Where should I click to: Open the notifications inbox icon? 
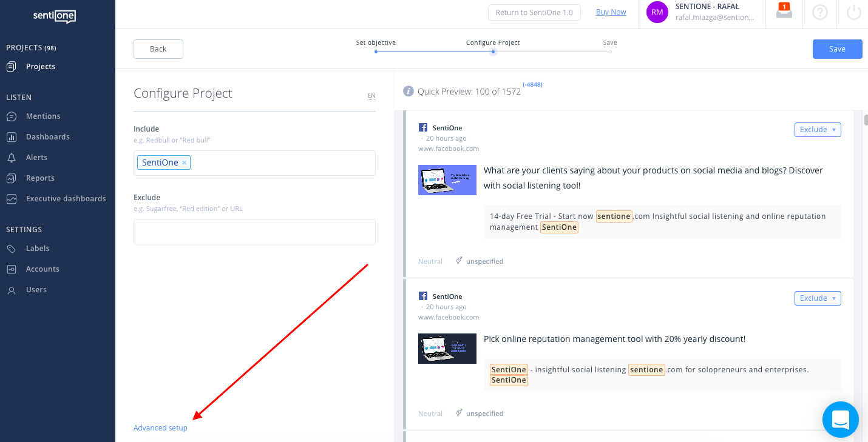[x=784, y=12]
